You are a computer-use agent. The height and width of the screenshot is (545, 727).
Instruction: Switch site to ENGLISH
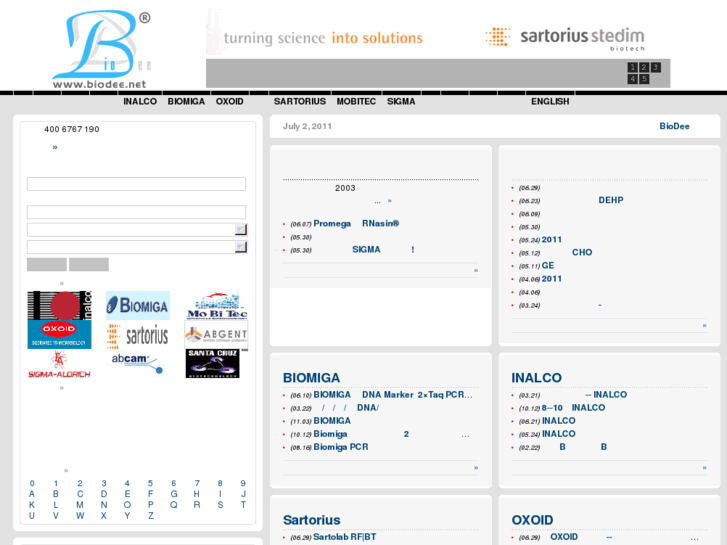pyautogui.click(x=550, y=102)
